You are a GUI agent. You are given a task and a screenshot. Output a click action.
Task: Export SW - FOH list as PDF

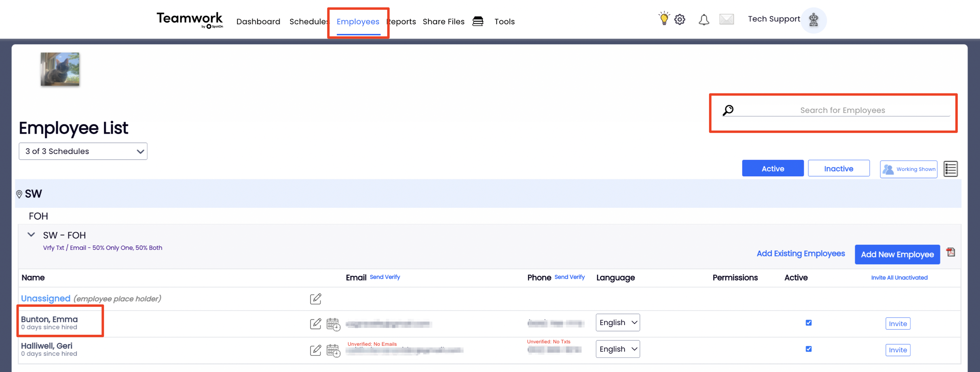950,252
